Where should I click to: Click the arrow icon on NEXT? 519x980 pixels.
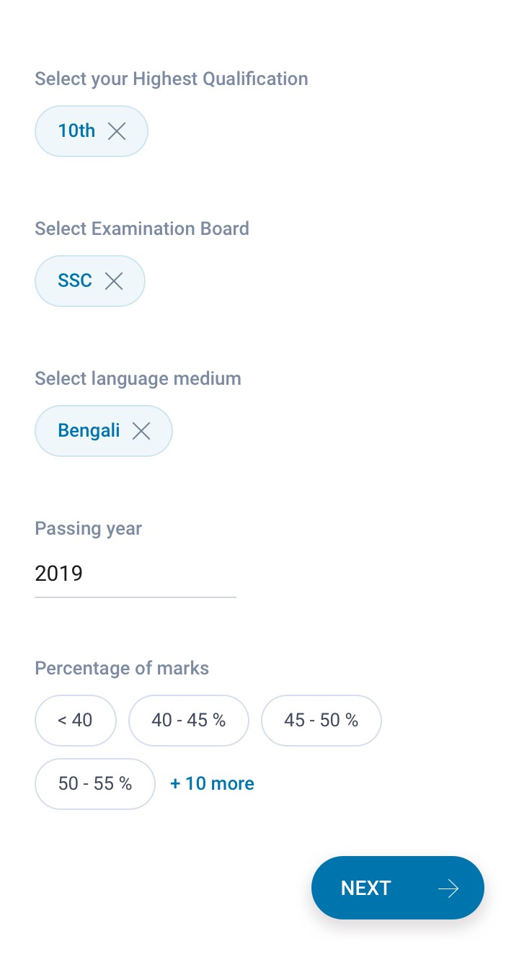448,888
